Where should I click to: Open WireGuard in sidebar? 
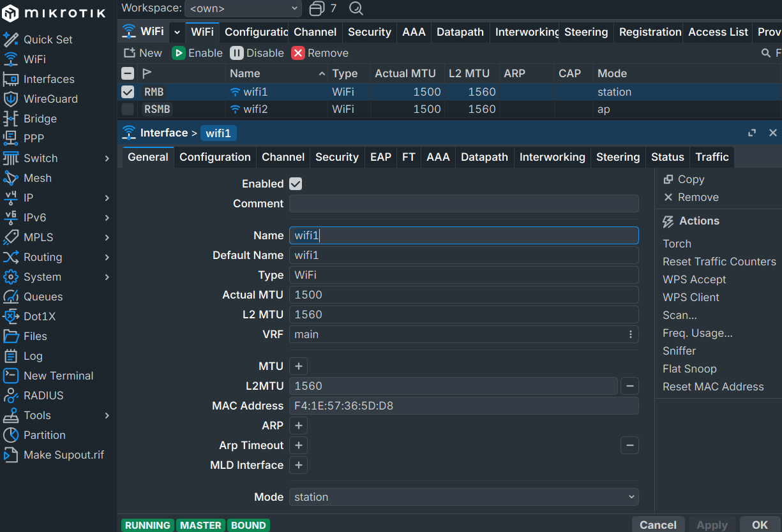[41, 99]
